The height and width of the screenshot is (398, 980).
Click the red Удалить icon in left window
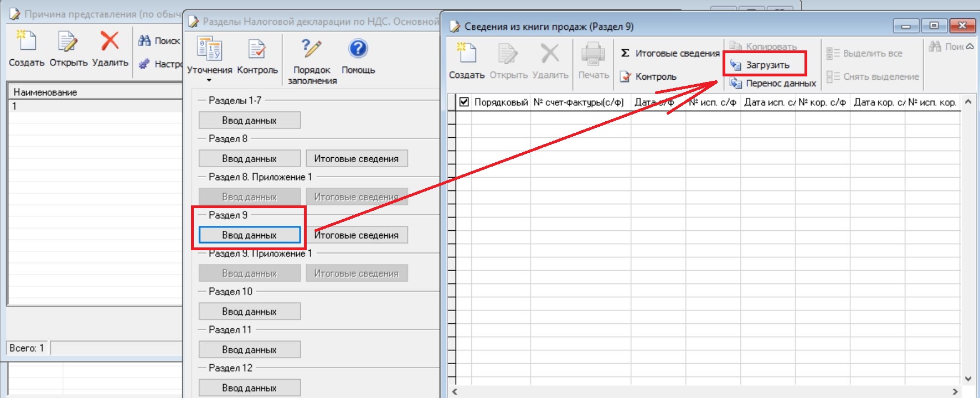click(x=110, y=42)
